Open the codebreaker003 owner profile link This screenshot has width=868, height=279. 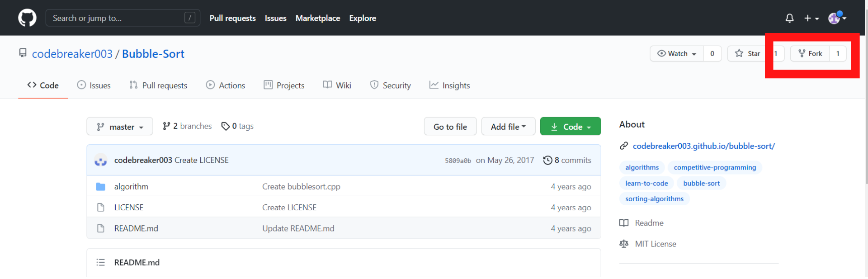72,54
